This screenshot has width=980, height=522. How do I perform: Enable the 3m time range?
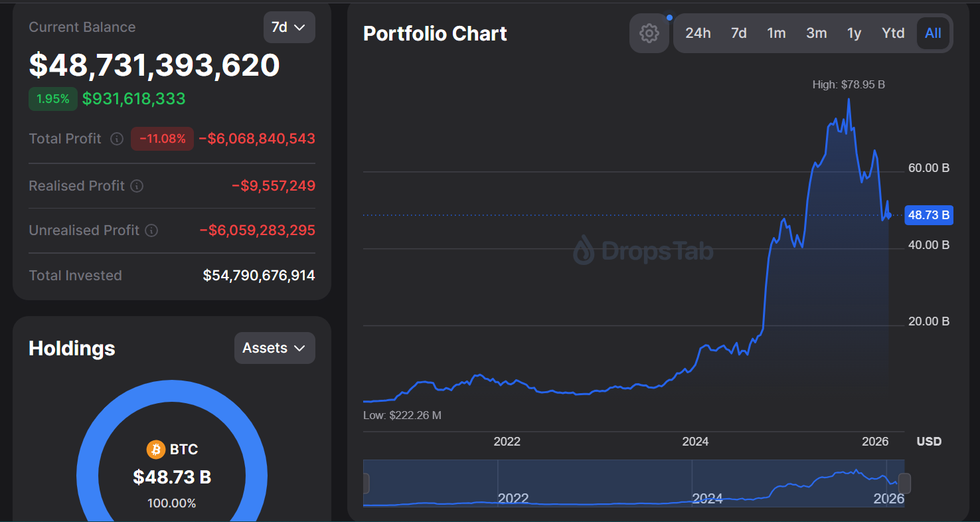816,33
